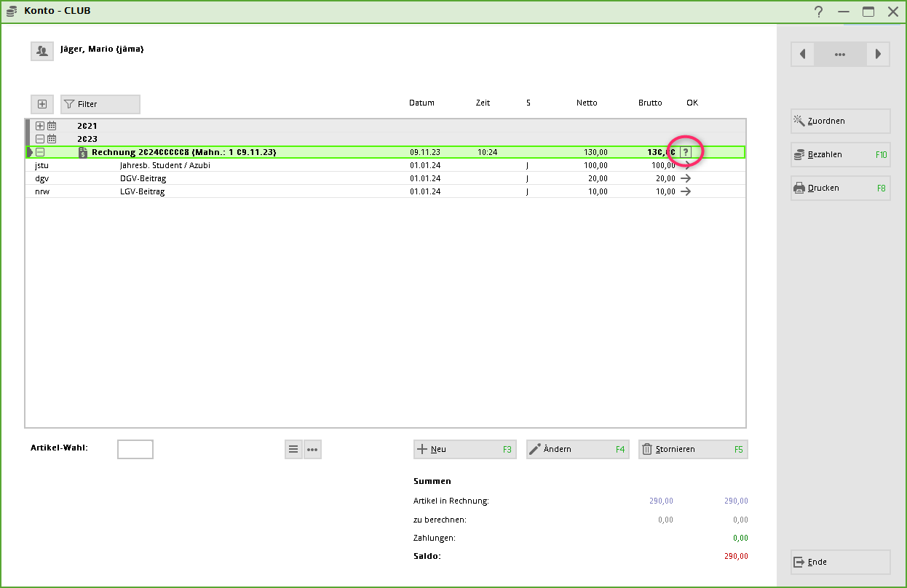
Task: Expand the 2021 year group
Action: 40,126
